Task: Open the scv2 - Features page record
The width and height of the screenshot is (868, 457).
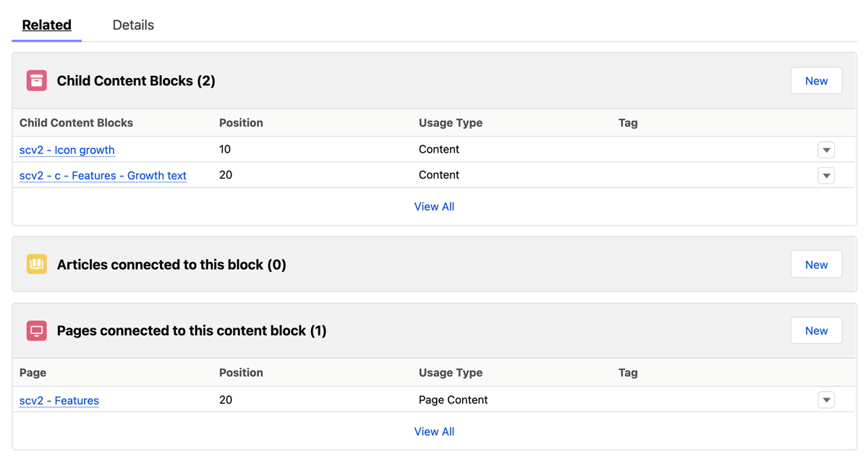Action: pos(59,400)
